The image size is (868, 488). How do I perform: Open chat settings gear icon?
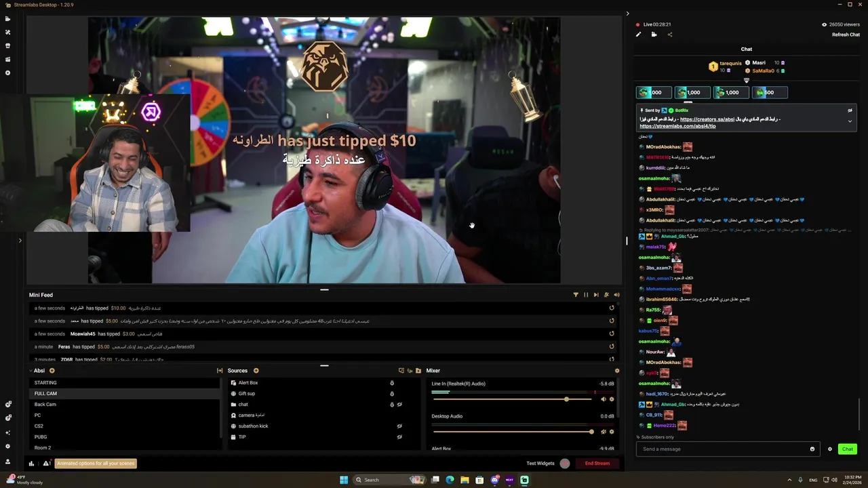[x=829, y=449]
